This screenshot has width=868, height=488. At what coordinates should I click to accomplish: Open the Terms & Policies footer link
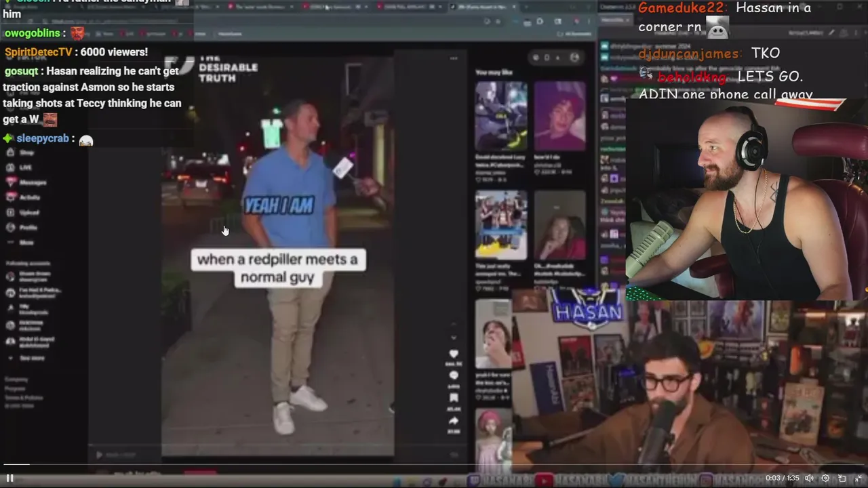(24, 398)
